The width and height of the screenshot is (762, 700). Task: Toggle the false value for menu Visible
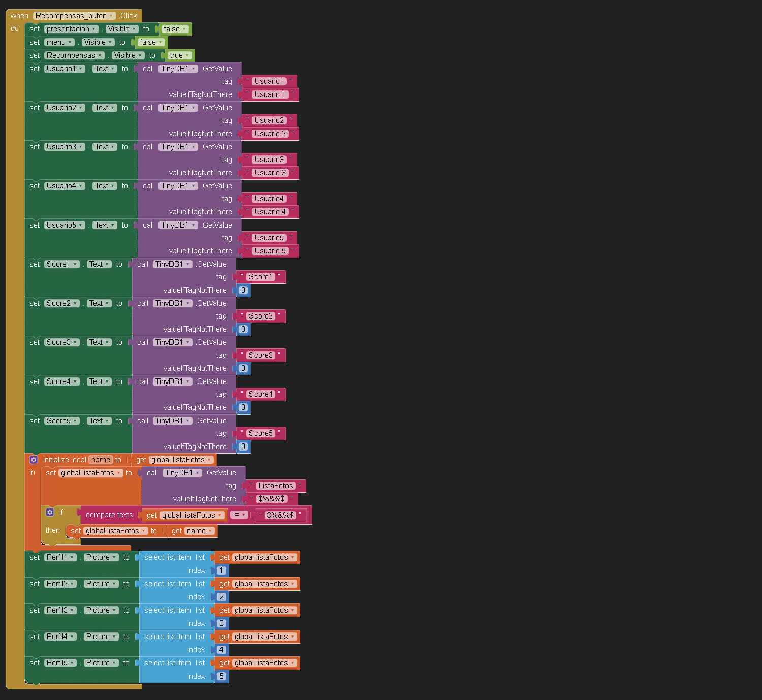(150, 42)
